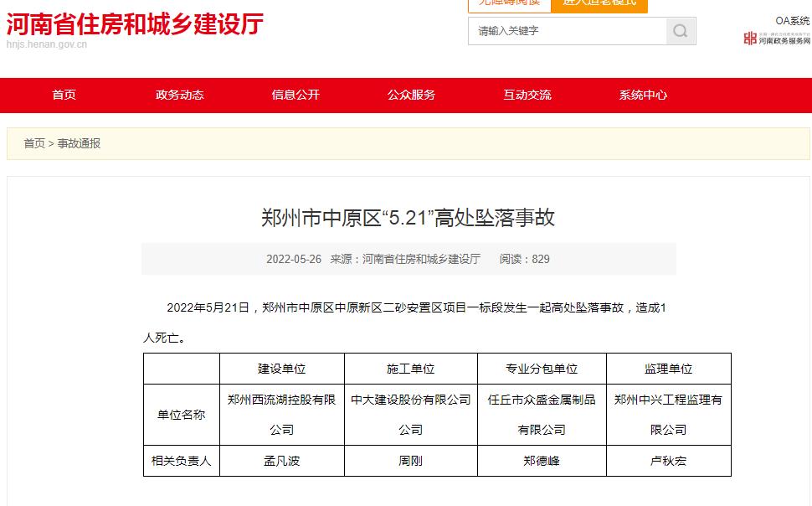
Task: Click responsible person 孟凡波 in the table
Action: click(280, 460)
